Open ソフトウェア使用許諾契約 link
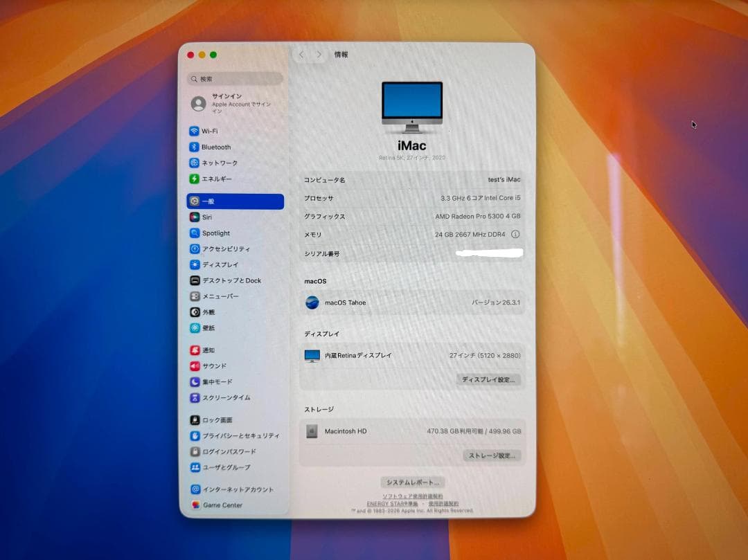Screen dimensions: 748x560 [x=413, y=496]
